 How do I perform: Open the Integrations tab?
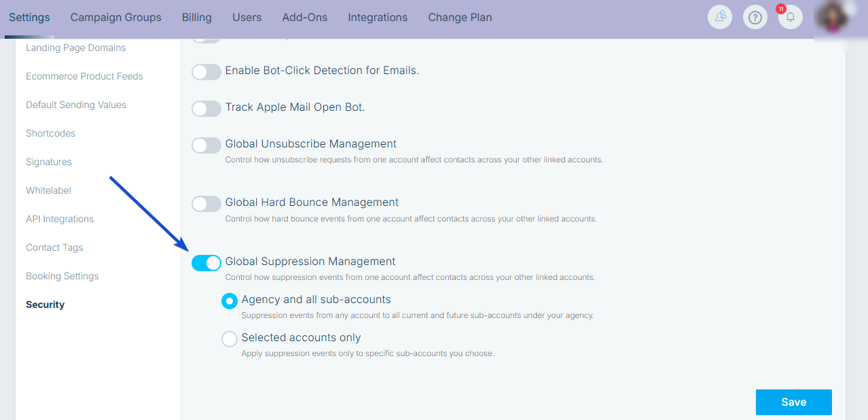pos(378,17)
